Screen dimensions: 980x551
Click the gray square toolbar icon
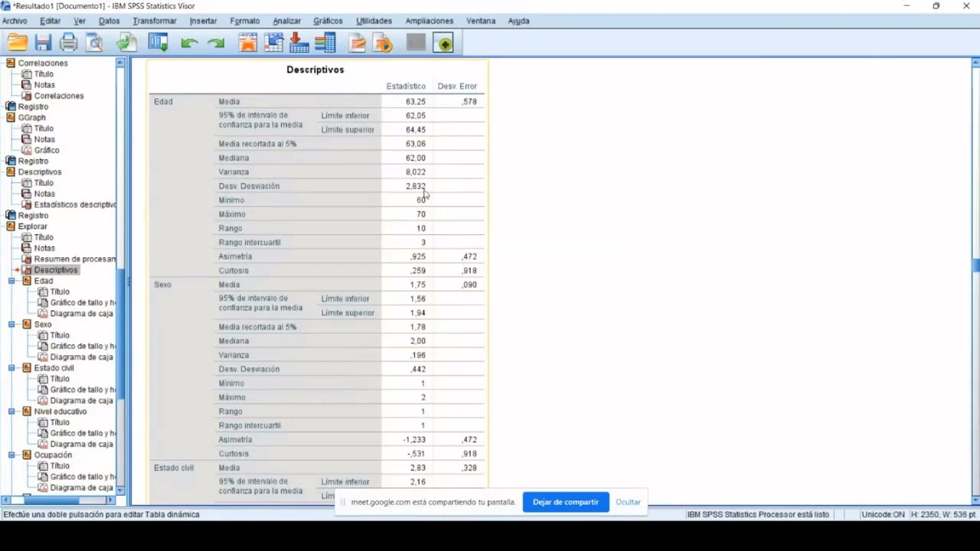pyautogui.click(x=416, y=43)
